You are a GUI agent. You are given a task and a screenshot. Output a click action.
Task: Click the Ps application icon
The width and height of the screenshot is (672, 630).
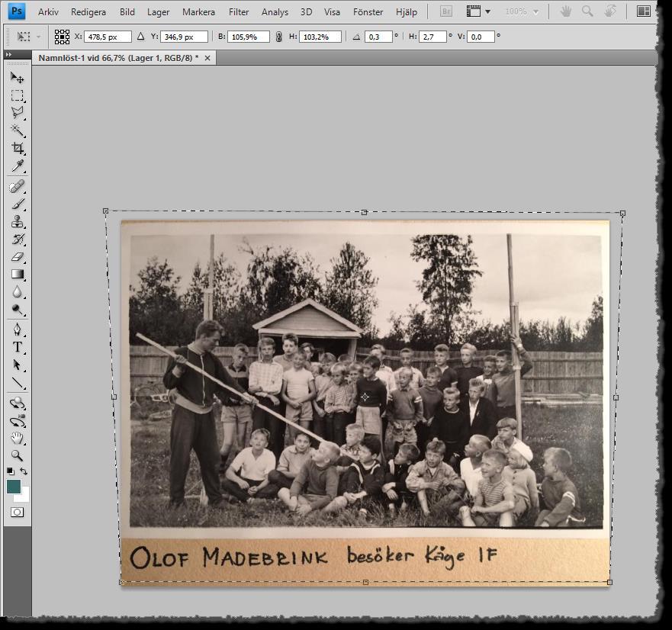click(x=17, y=11)
